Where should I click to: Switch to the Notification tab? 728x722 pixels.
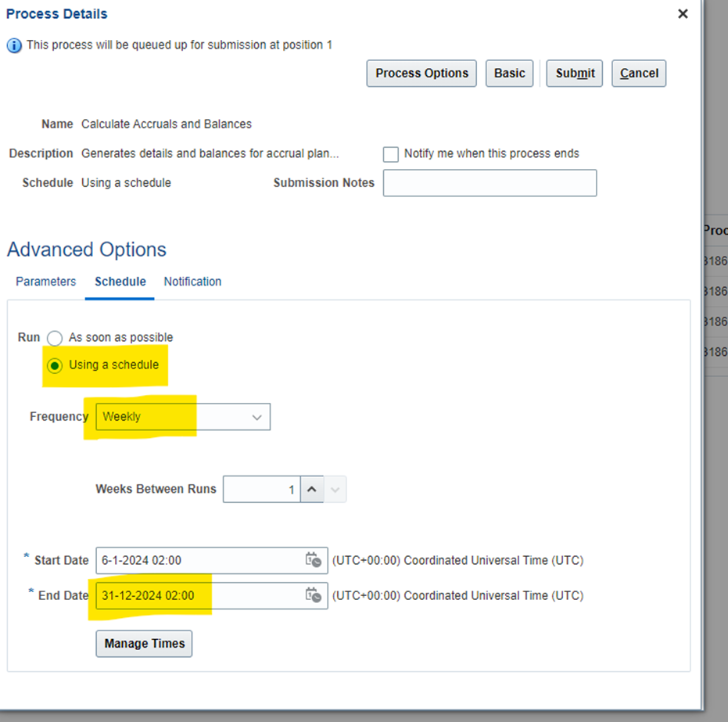click(x=192, y=282)
